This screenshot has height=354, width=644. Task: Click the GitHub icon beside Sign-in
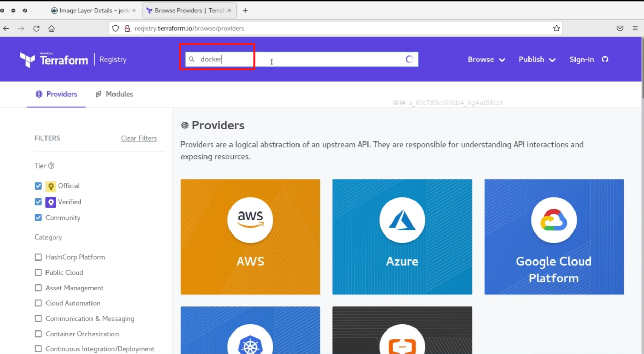[x=605, y=59]
